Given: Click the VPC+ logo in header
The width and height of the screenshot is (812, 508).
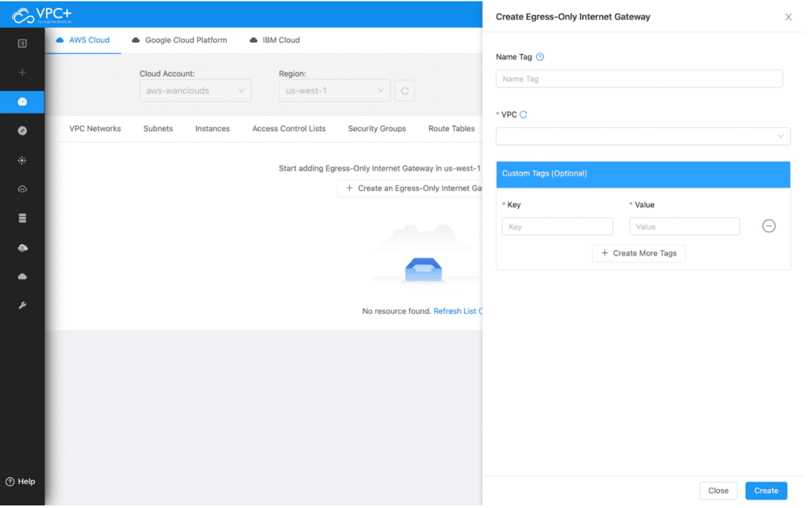Looking at the screenshot, I should point(42,14).
